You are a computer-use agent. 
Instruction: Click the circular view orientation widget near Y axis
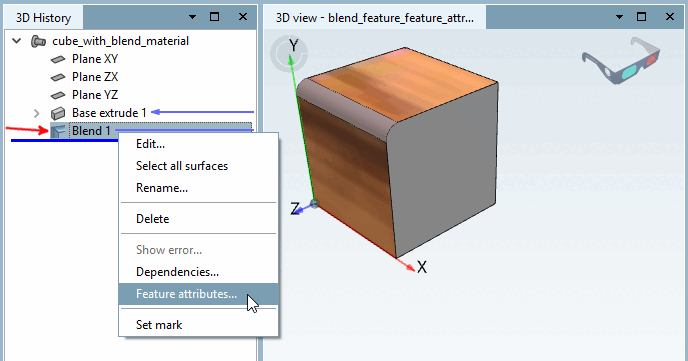tap(288, 54)
